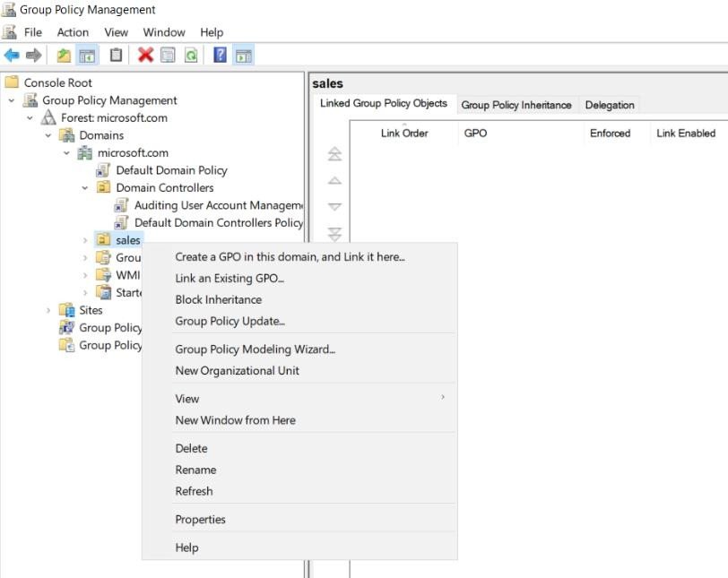Viewport: 728px width, 578px height.
Task: Launch Group Policy Modeling Wizard
Action: coord(299,349)
